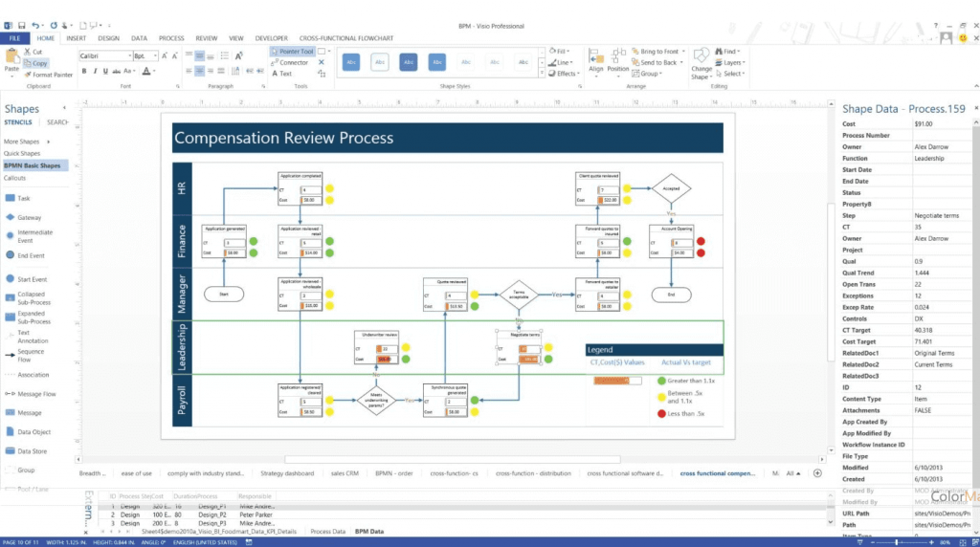
Task: Expand the Bring to Front dropdown
Action: pos(682,52)
